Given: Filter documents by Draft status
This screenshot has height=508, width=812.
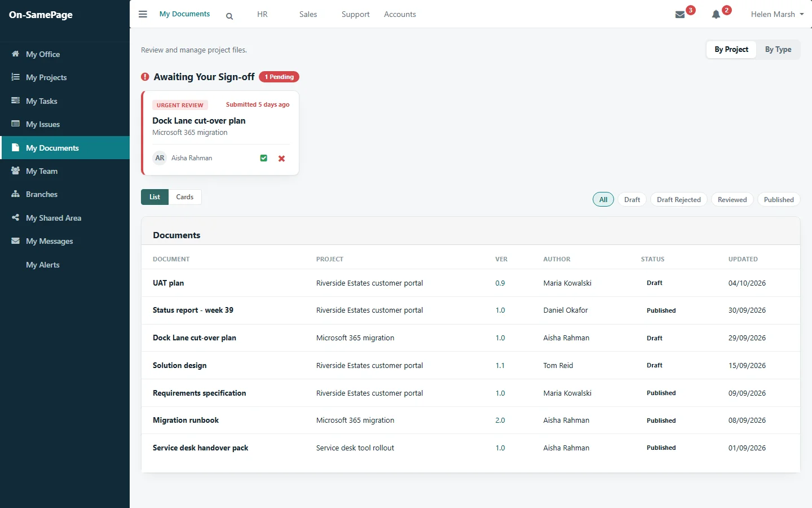Looking at the screenshot, I should (632, 200).
